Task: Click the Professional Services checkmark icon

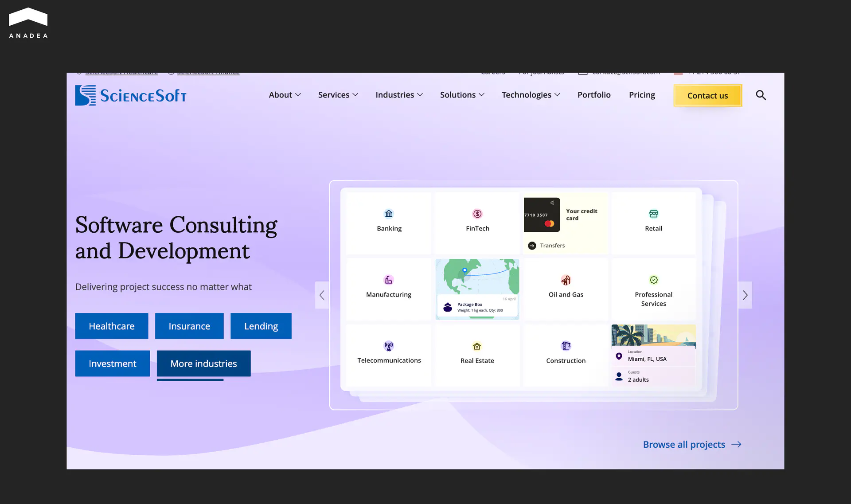Action: pos(653,280)
